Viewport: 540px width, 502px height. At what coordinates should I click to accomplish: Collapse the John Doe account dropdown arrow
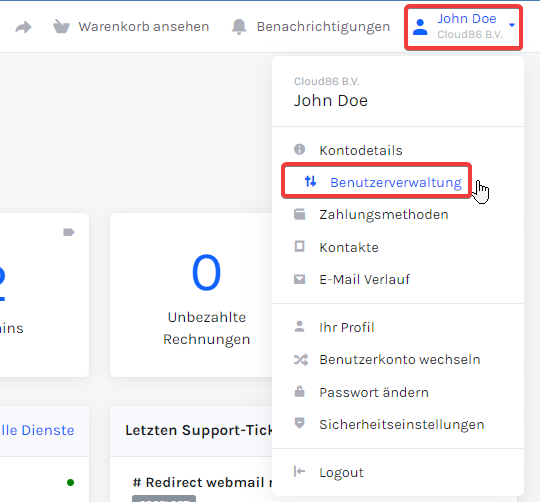[512, 25]
